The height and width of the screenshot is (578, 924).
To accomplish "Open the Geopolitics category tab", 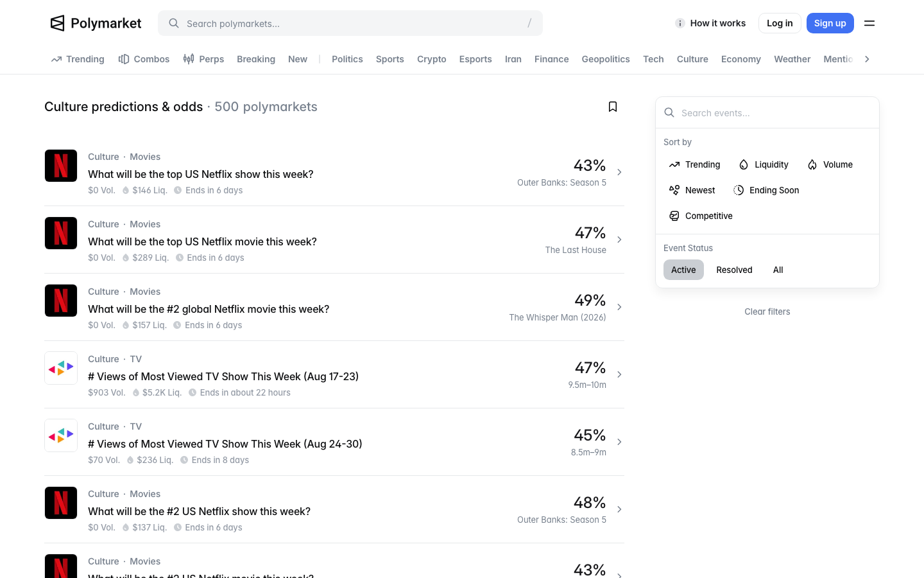I will click(x=606, y=59).
